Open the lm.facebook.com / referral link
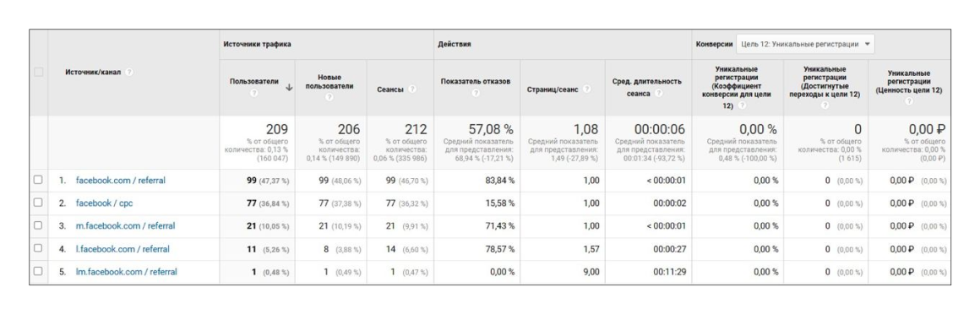Image resolution: width=980 pixels, height=314 pixels. coord(126,272)
